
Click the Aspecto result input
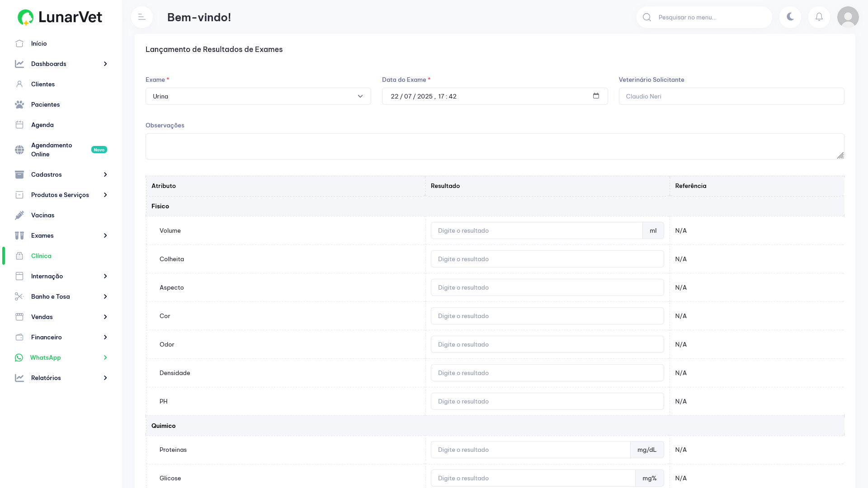pos(547,287)
